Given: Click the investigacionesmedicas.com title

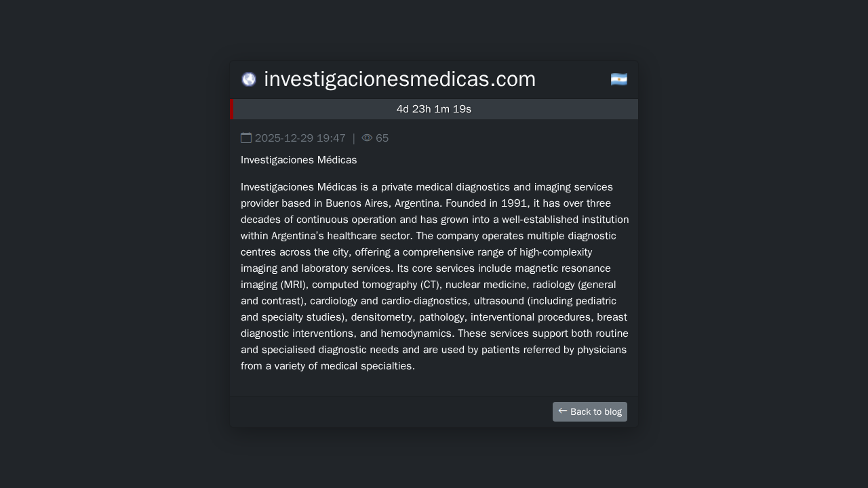Looking at the screenshot, I should pos(399,79).
